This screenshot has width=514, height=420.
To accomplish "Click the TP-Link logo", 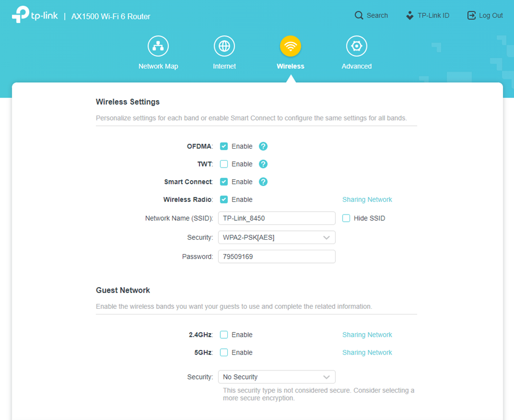I will [x=35, y=15].
